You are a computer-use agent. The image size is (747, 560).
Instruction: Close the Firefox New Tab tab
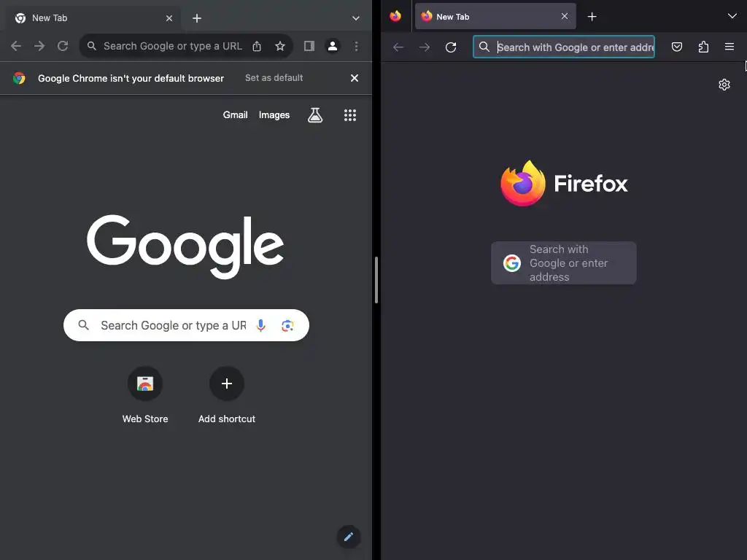pos(565,16)
